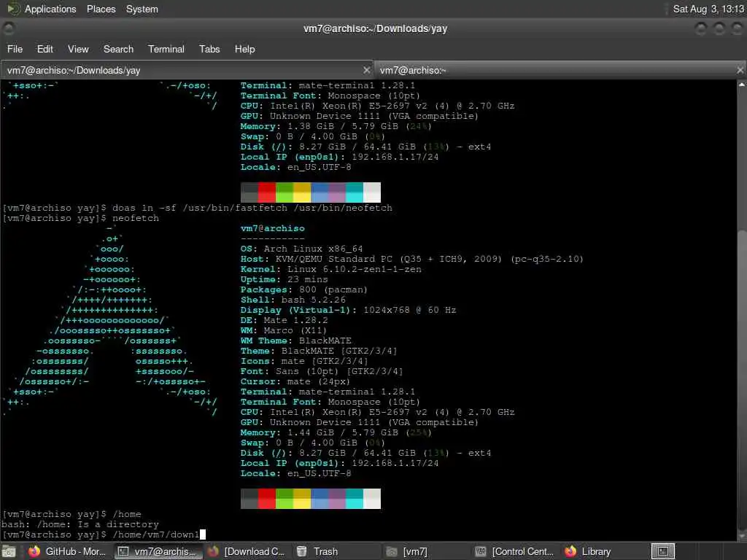Screen dimensions: 747x560
Task: Click the 'doas ln -sf' command line
Action: click(x=197, y=208)
